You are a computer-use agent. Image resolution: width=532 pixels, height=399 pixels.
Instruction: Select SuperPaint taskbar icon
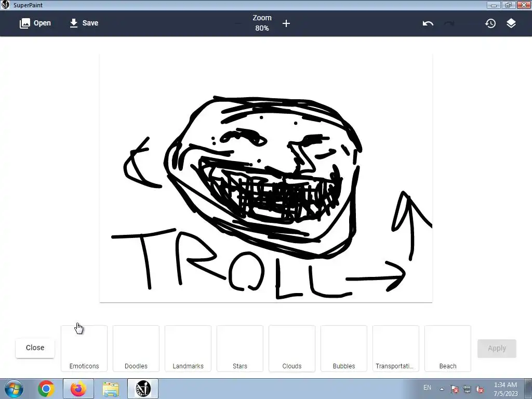pos(143,389)
